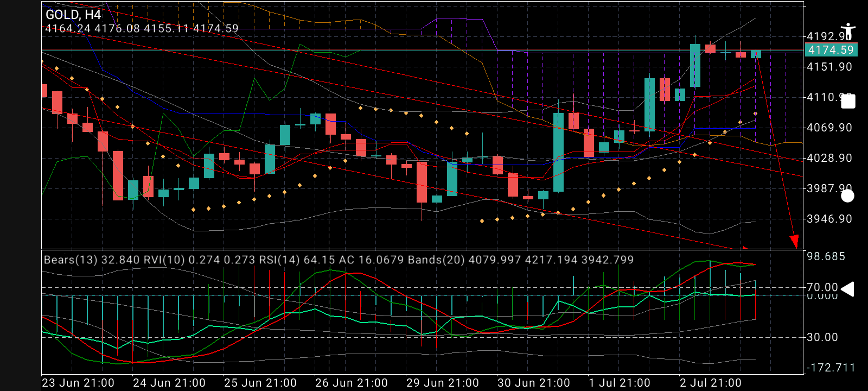Tap the OHLC values line under the title
This screenshot has height=391, width=868.
point(142,28)
